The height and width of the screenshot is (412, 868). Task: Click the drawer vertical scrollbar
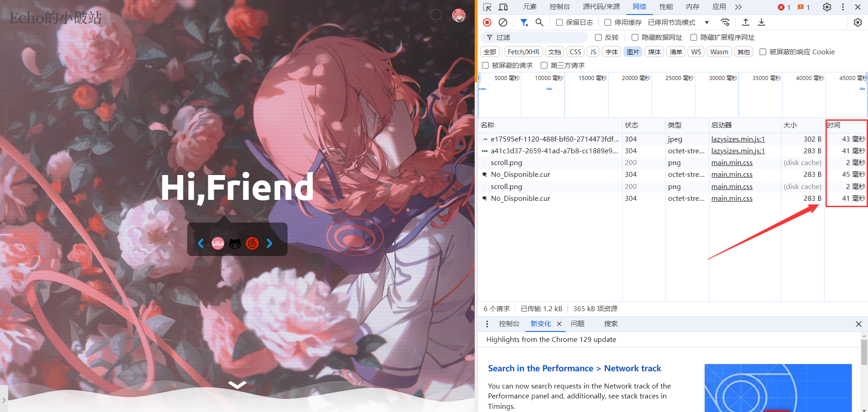click(x=864, y=352)
